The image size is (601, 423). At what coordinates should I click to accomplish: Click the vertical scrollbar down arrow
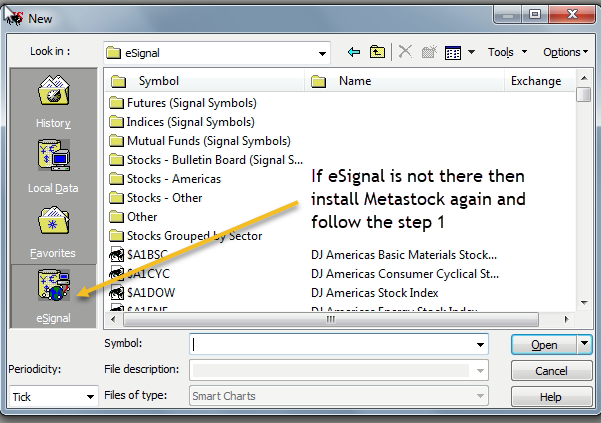(x=584, y=303)
